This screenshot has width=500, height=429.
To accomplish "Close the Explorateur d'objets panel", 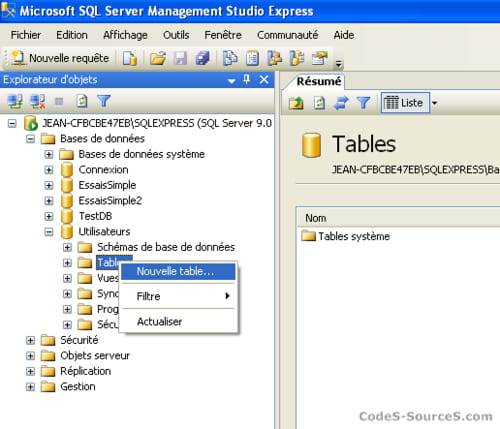I will pos(264,80).
